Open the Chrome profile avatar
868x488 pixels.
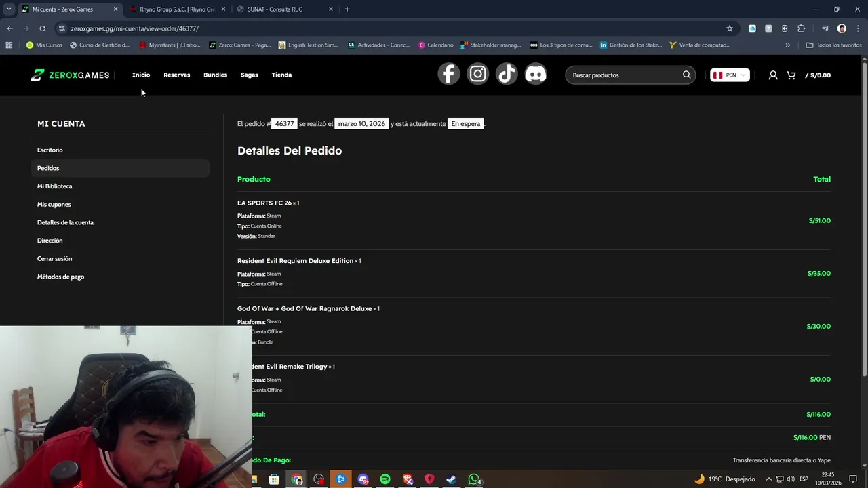coord(842,28)
